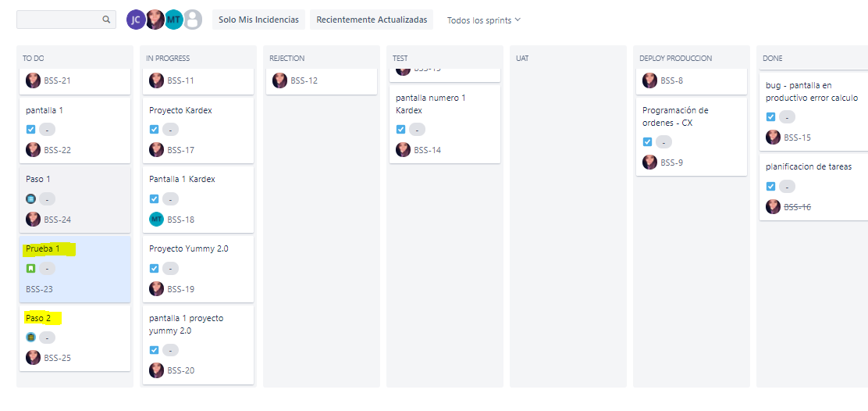Click MT assignee avatar on BSS-18

(x=157, y=220)
